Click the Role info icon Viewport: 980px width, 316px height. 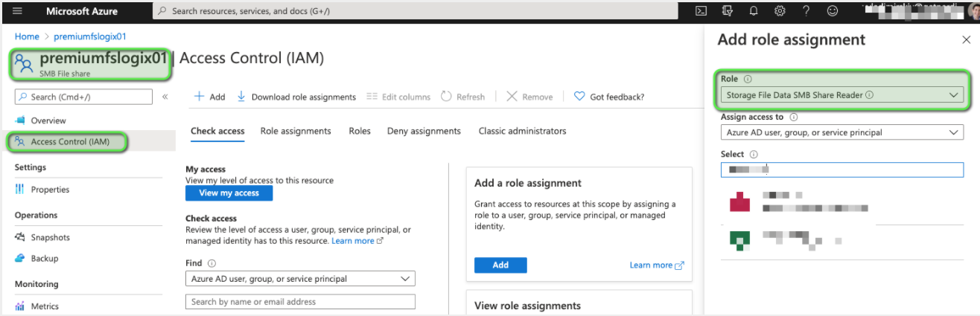pyautogui.click(x=748, y=79)
